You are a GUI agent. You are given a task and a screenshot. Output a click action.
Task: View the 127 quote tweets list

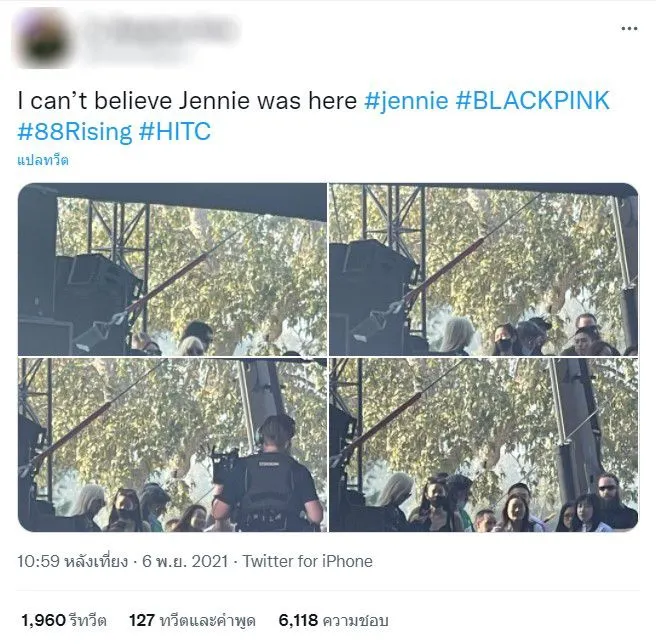[192, 620]
